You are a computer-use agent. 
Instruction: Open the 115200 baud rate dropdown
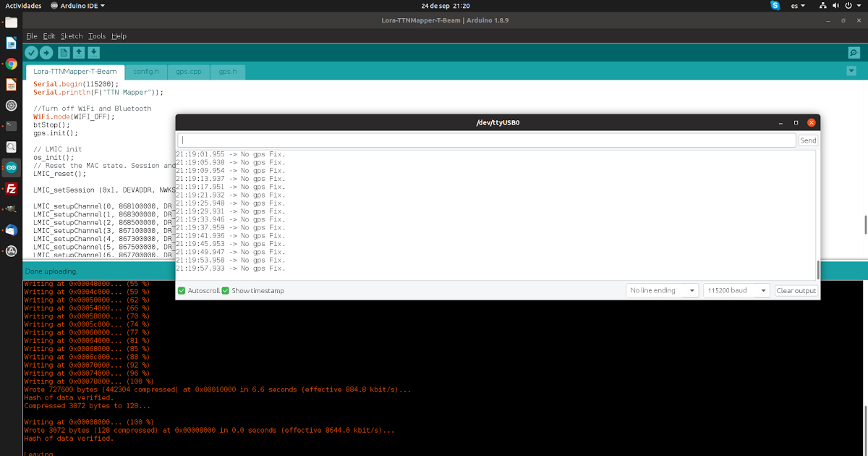point(737,290)
